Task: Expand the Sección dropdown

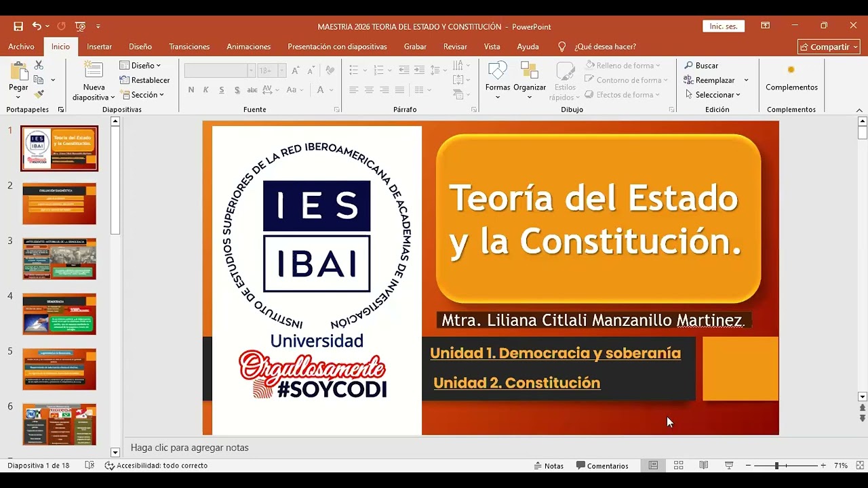Action: pos(142,95)
